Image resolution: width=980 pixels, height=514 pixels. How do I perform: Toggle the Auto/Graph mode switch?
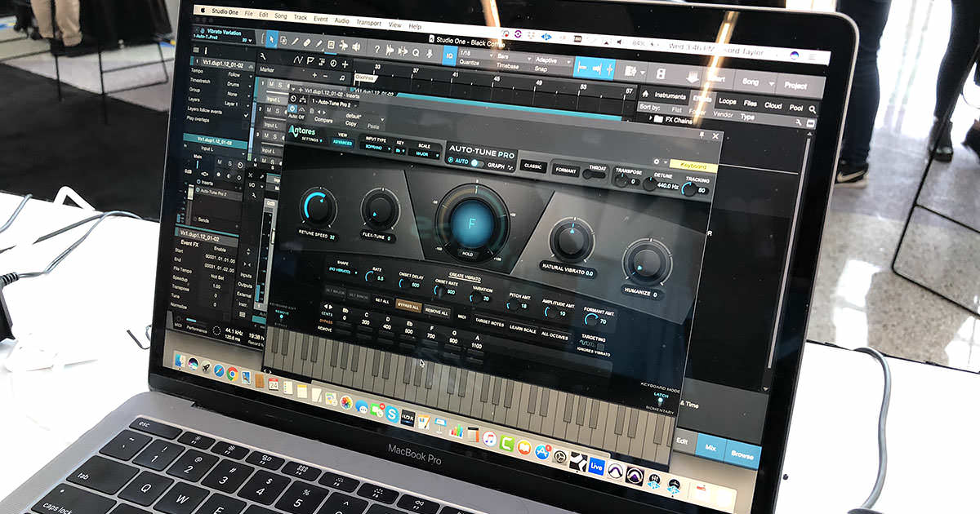point(476,162)
